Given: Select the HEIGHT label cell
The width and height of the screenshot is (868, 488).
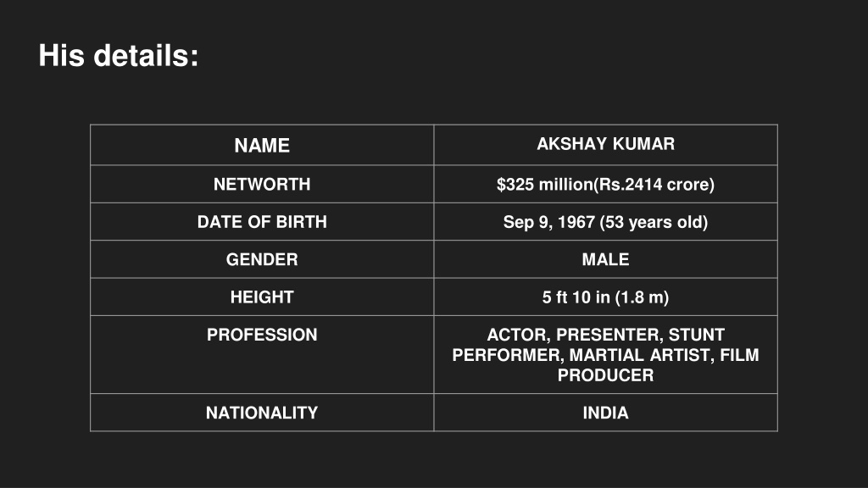Looking at the screenshot, I should [x=262, y=297].
